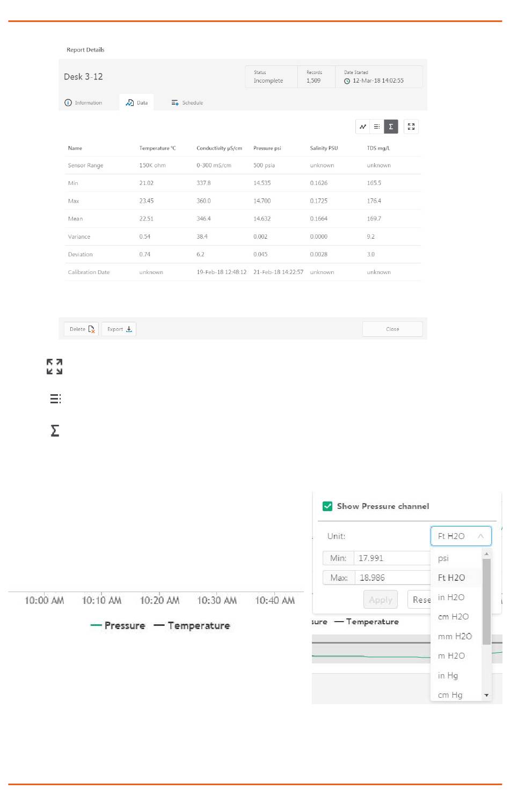
Task: Click the Variance row label
Action: click(79, 237)
